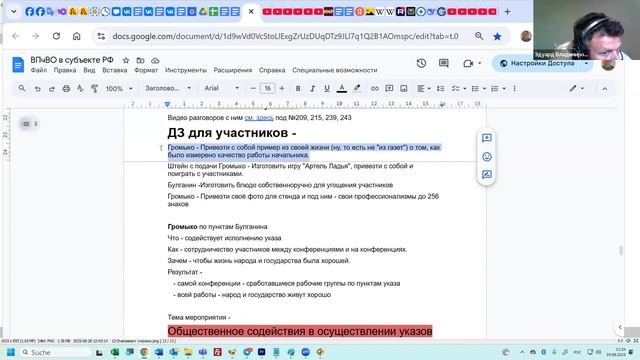Image resolution: width=640 pixels, height=360 pixels.
Task: Add a comment from the toolbar
Action: click(389, 89)
